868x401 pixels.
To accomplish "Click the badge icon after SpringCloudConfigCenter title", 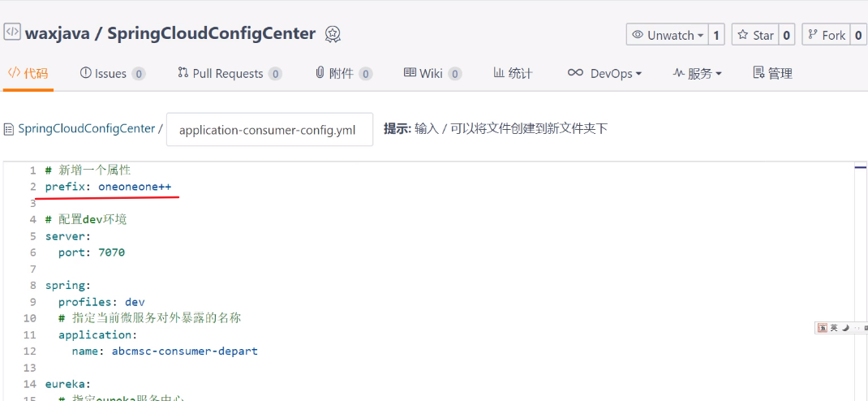I will pyautogui.click(x=333, y=34).
